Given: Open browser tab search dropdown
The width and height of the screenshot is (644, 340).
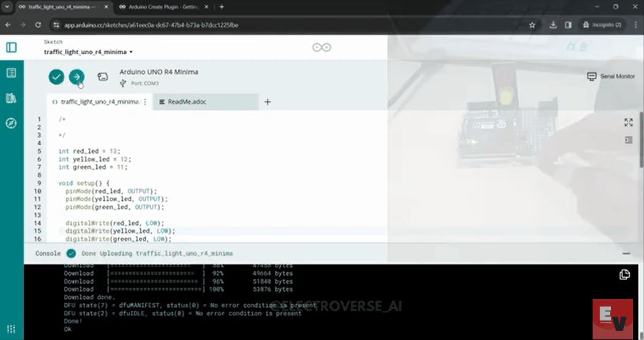Looking at the screenshot, I should (x=7, y=7).
